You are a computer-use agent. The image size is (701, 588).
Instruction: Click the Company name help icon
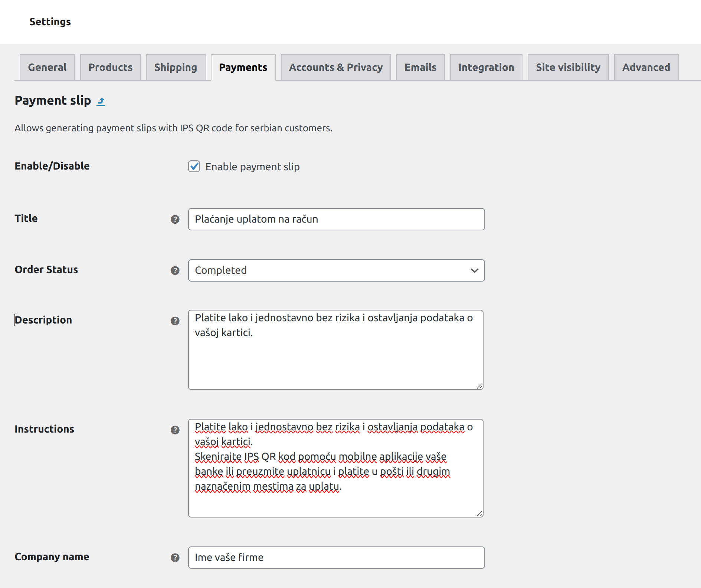point(175,558)
